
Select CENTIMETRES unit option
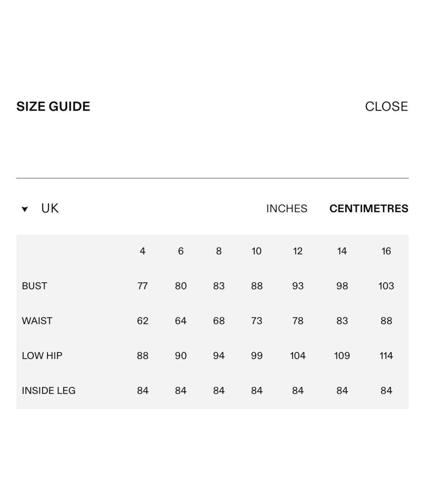pos(369,208)
